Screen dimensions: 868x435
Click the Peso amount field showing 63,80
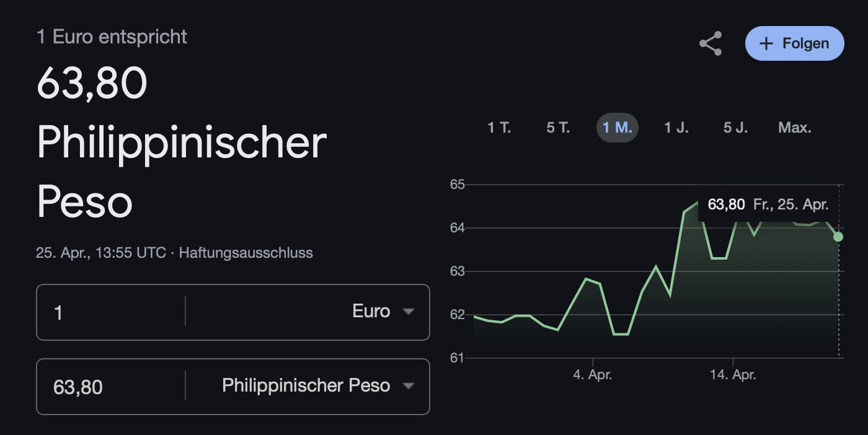point(112,387)
